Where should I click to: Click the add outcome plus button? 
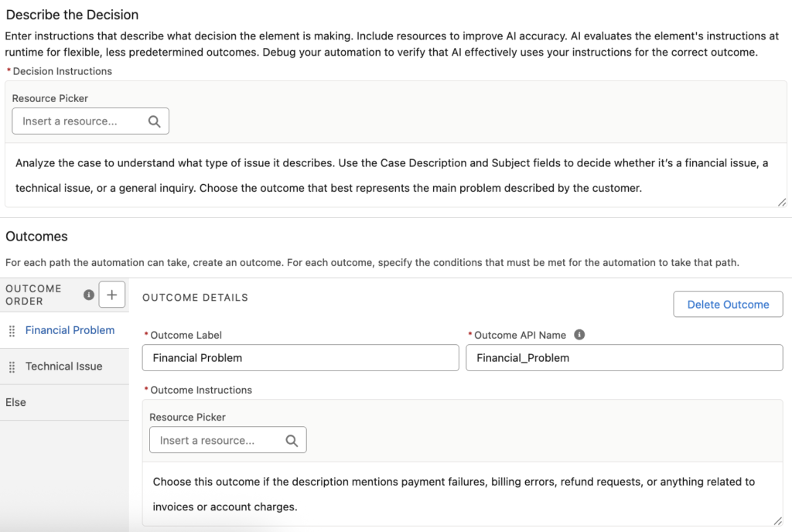(x=112, y=295)
